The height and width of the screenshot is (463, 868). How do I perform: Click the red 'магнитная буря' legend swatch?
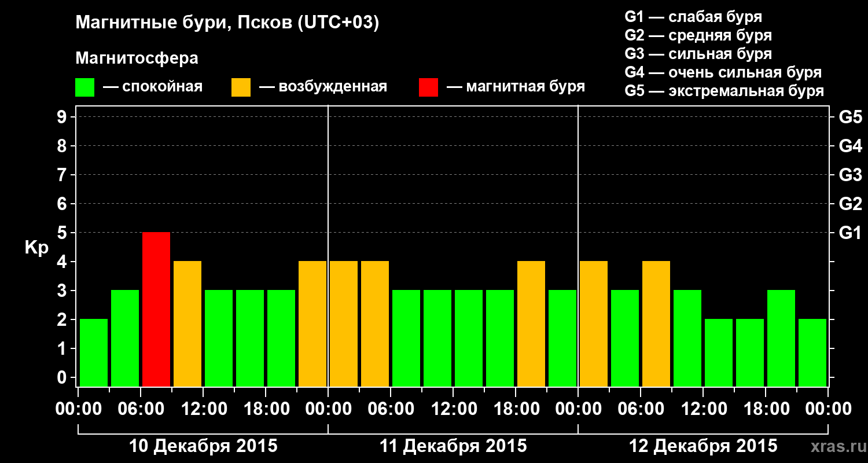(428, 87)
